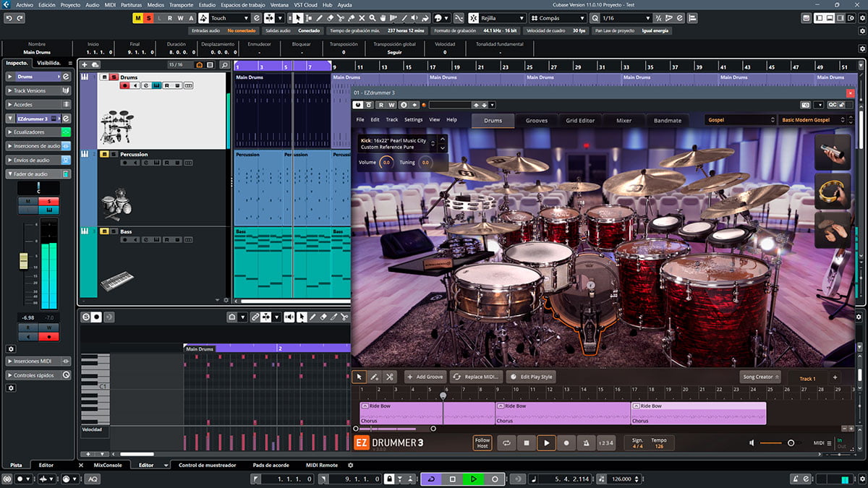Select the EZdrummer pencil edit tool
Screen dimensions: 868x488
coord(375,377)
